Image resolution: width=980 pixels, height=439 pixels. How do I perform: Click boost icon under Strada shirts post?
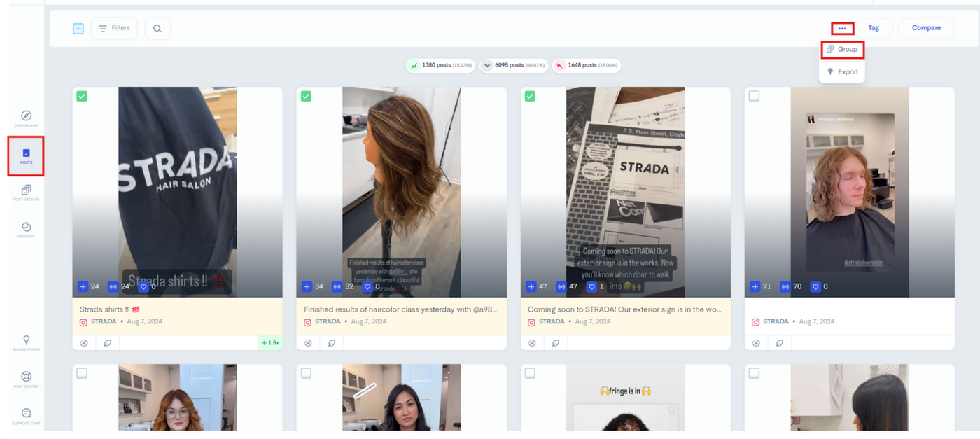tap(84, 343)
